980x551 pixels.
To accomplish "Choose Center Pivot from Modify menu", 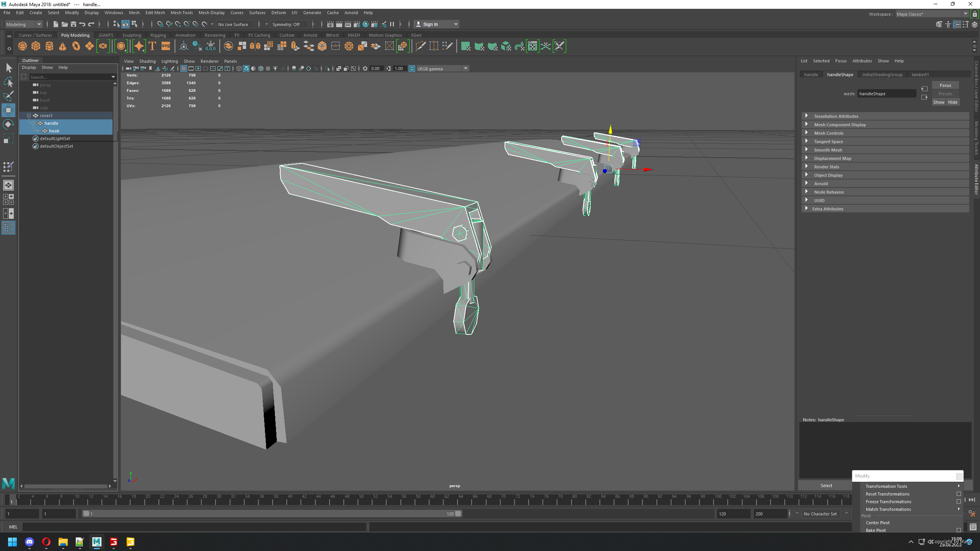I will [878, 522].
